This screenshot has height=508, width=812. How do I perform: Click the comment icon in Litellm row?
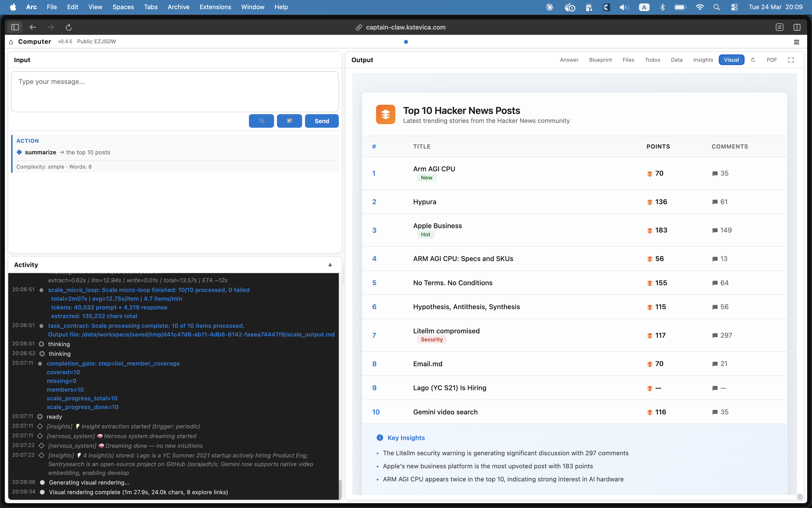(715, 335)
